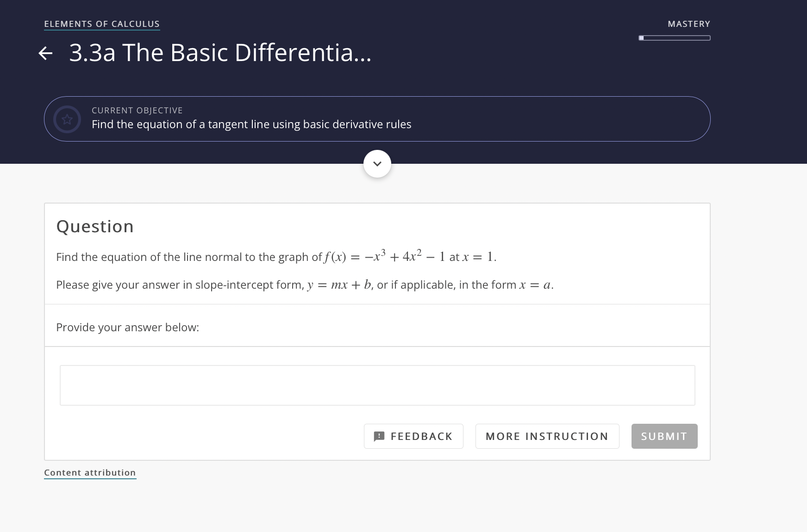
Task: Click the MORE INSTRUCTION button
Action: (x=547, y=436)
